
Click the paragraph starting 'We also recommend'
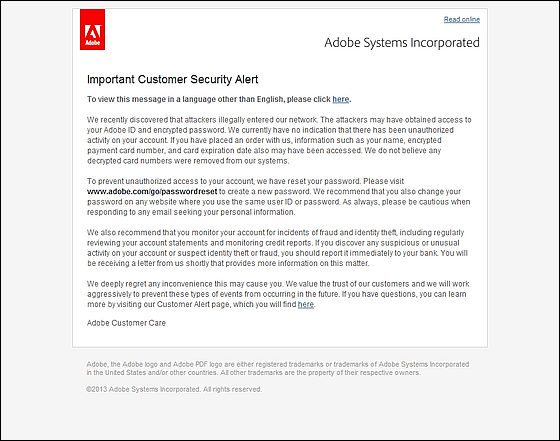click(277, 248)
